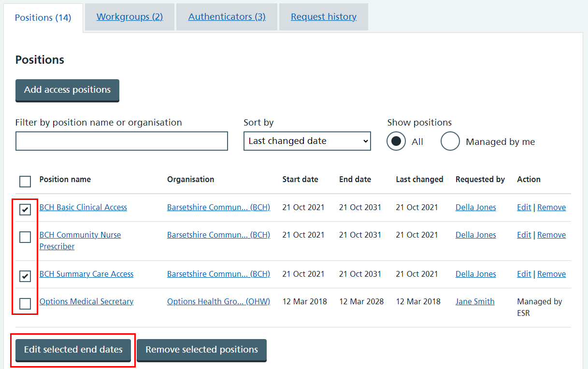The image size is (588, 369).
Task: Click the Organisation column header
Action: 190,179
